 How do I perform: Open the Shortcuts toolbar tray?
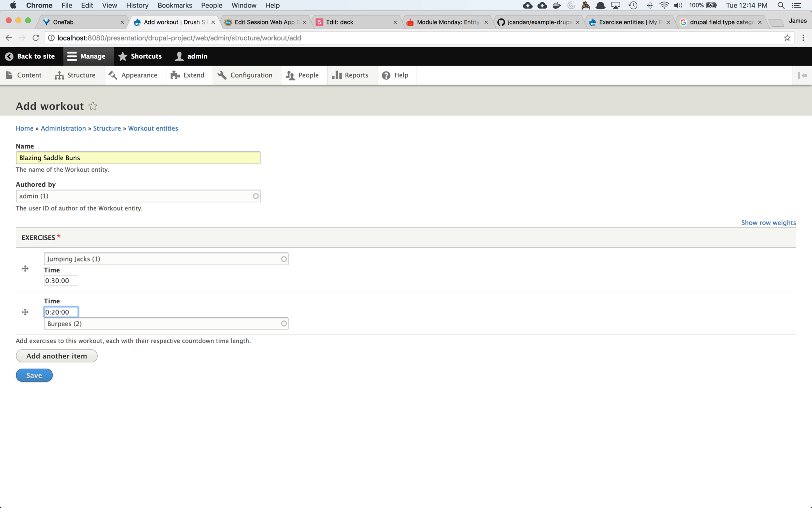pos(140,56)
